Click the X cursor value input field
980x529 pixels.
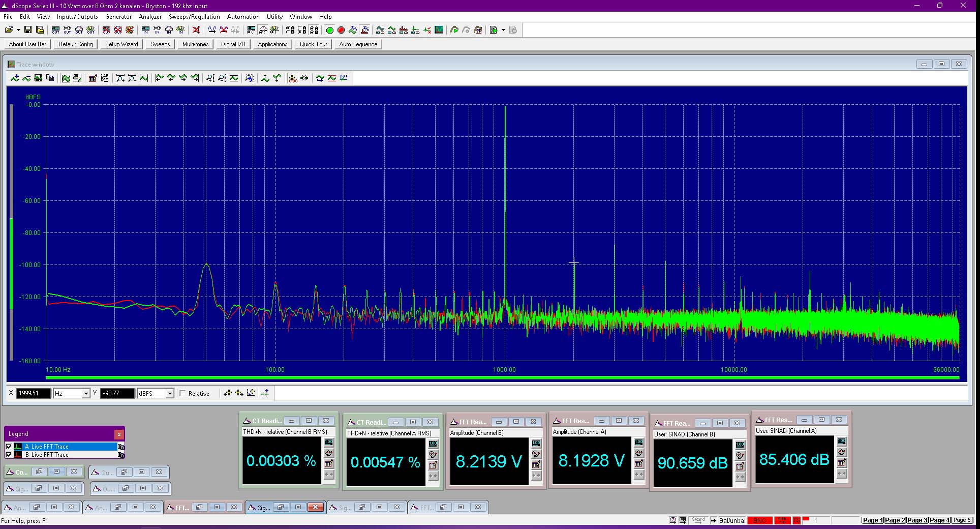34,393
